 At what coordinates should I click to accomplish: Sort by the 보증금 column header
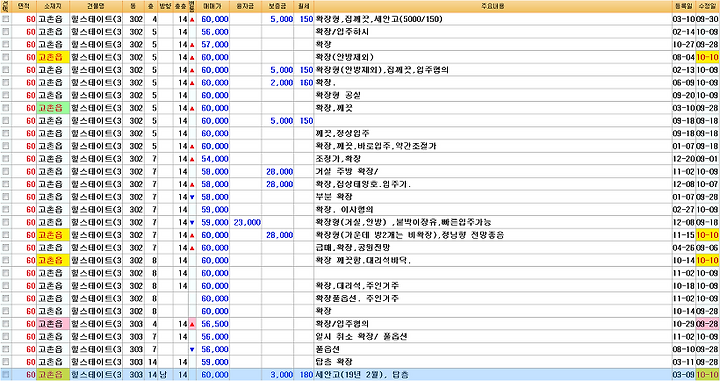click(x=278, y=6)
